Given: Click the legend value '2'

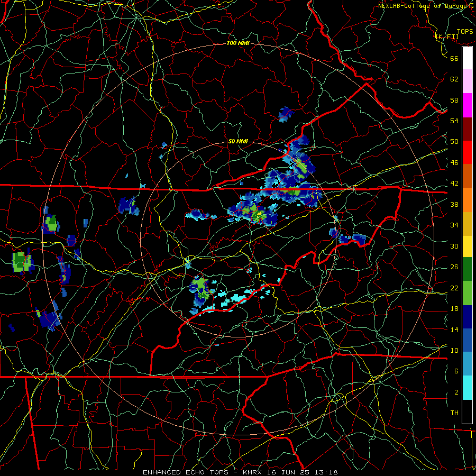Looking at the screenshot, I should pyautogui.click(x=456, y=392).
